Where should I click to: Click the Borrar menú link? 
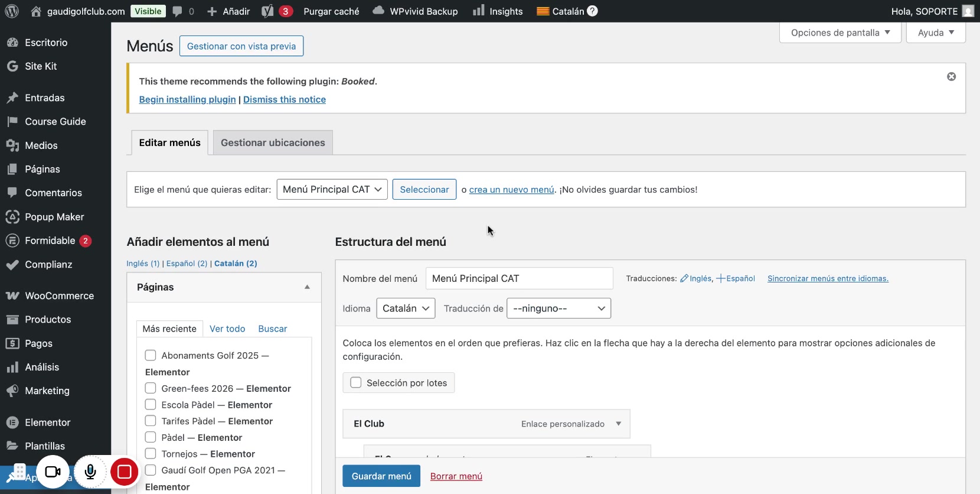[456, 476]
